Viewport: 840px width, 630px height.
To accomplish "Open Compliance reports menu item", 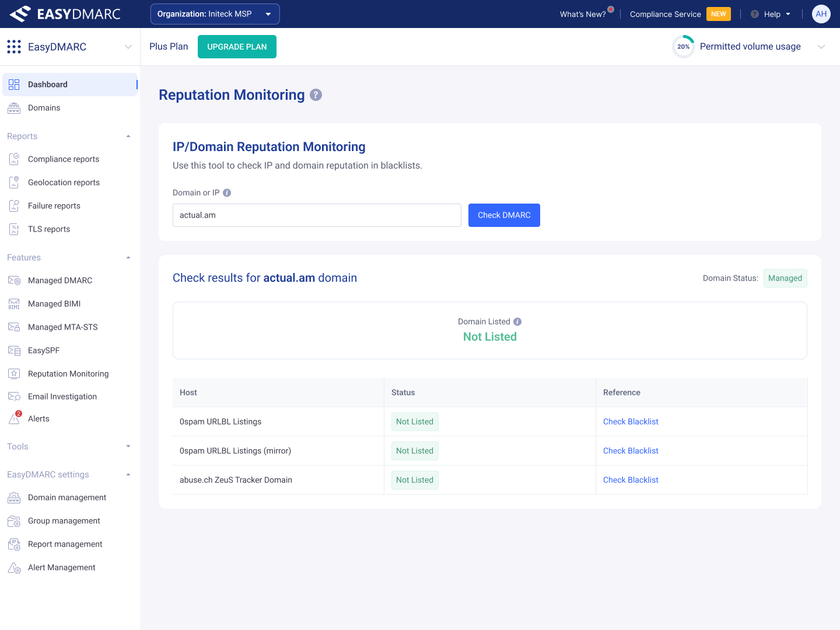I will click(70, 159).
